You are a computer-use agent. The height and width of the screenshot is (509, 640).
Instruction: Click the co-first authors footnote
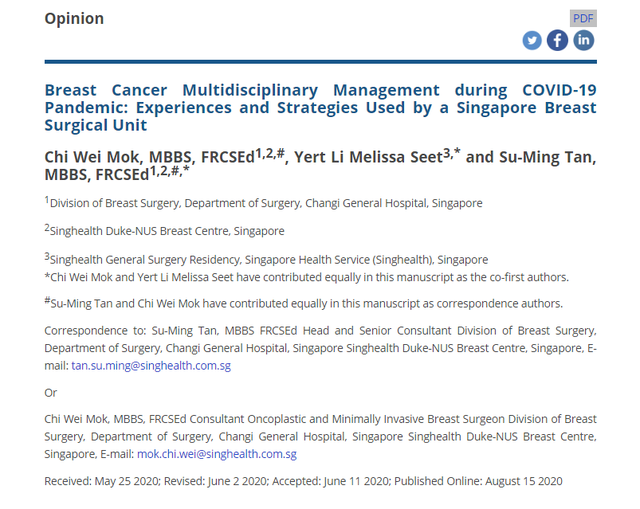click(307, 277)
